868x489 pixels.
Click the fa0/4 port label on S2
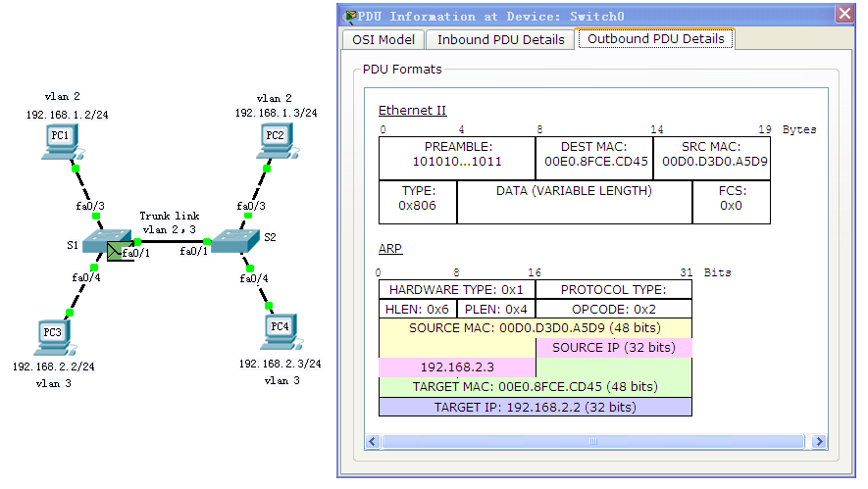pyautogui.click(x=254, y=278)
